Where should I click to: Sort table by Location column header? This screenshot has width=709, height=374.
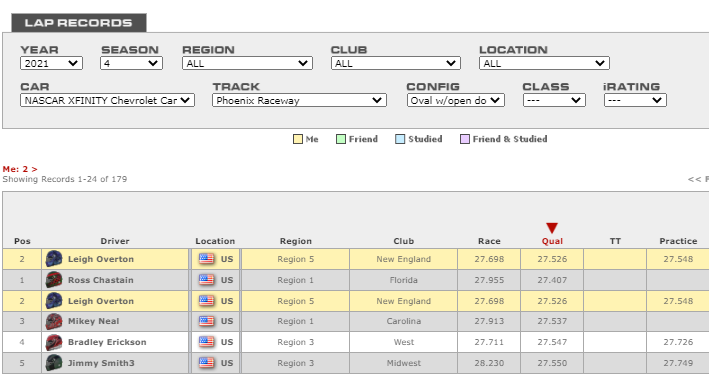(215, 241)
